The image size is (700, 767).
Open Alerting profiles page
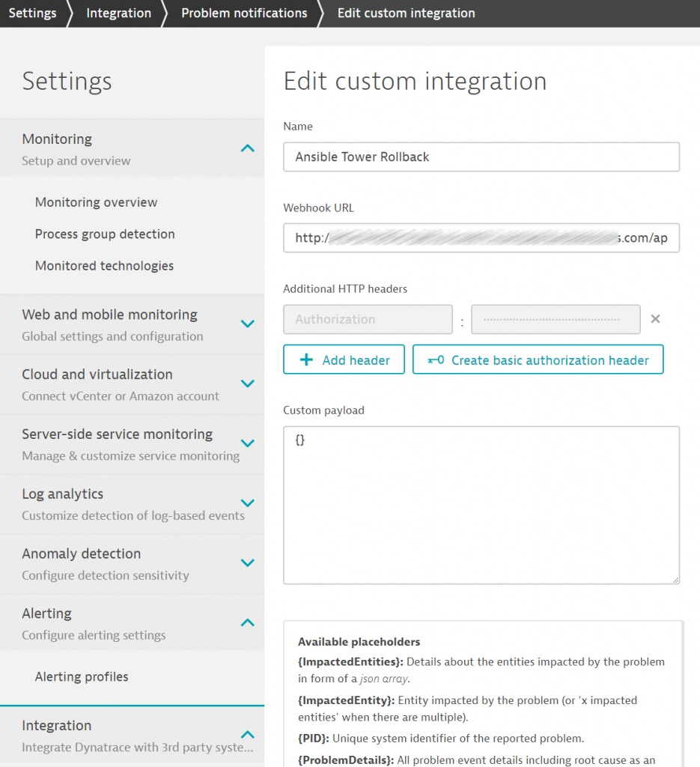[82, 676]
